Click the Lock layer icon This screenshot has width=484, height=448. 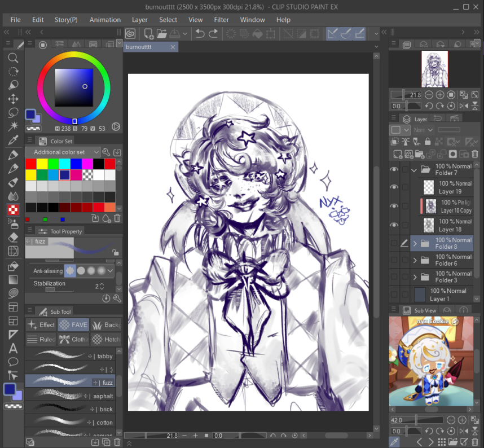(428, 142)
